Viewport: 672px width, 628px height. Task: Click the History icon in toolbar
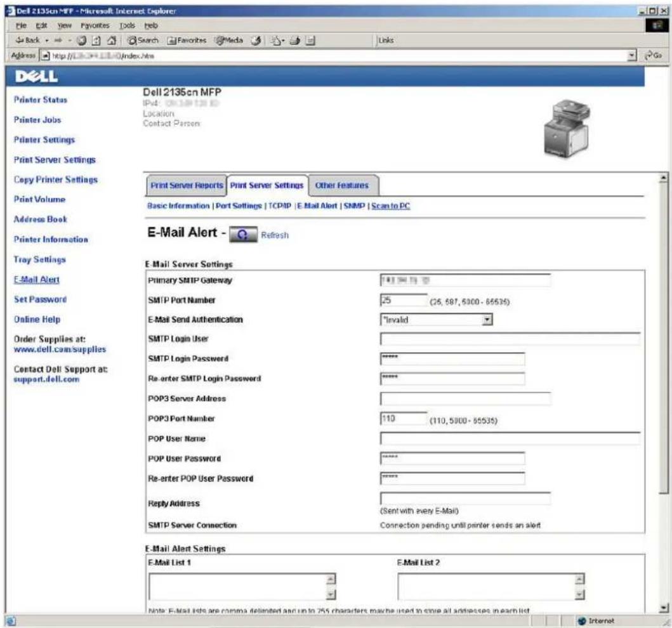(256, 41)
